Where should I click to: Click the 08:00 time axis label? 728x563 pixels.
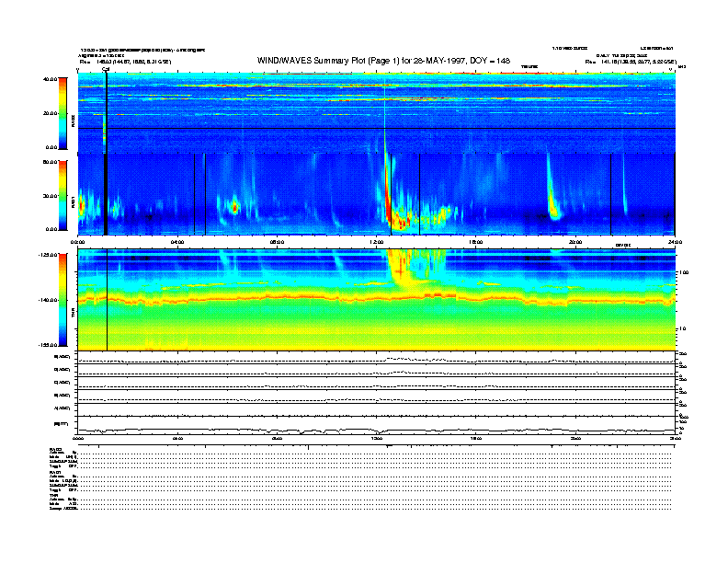tap(277, 242)
